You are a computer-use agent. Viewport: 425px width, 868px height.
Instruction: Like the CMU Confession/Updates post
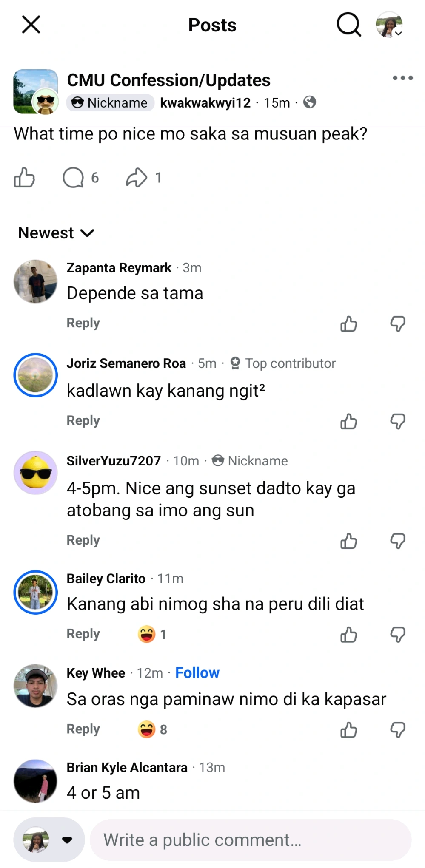click(24, 178)
